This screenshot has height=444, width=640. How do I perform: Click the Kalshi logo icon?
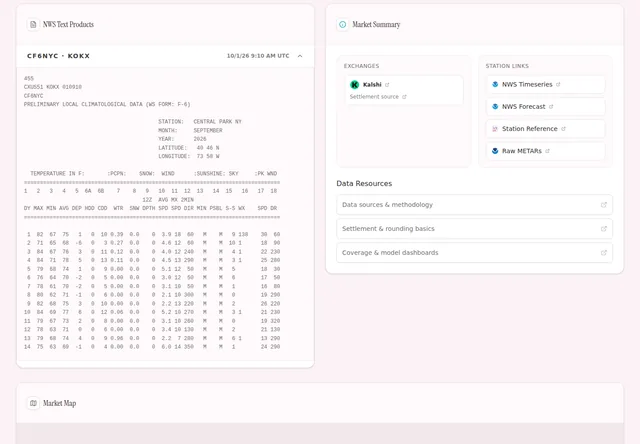(355, 84)
